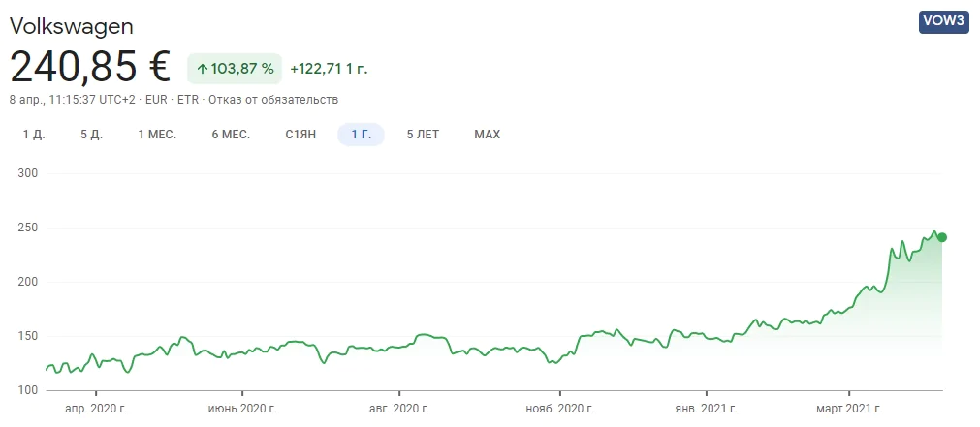Open the Отказ от обязательств disclaimer link

273,100
